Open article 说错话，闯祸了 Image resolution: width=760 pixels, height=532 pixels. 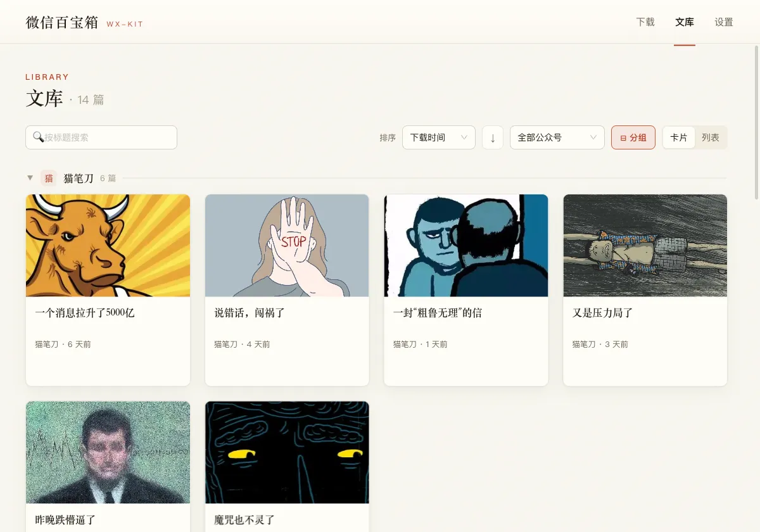coord(250,313)
